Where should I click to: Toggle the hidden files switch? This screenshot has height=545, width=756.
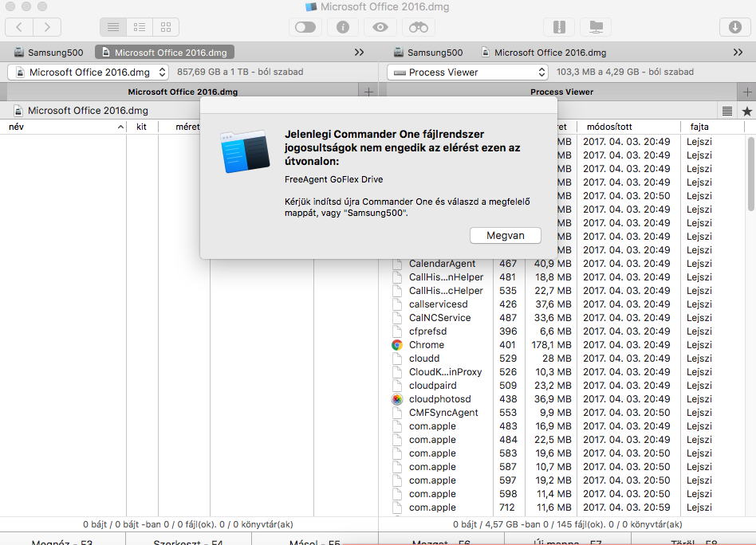coord(305,27)
